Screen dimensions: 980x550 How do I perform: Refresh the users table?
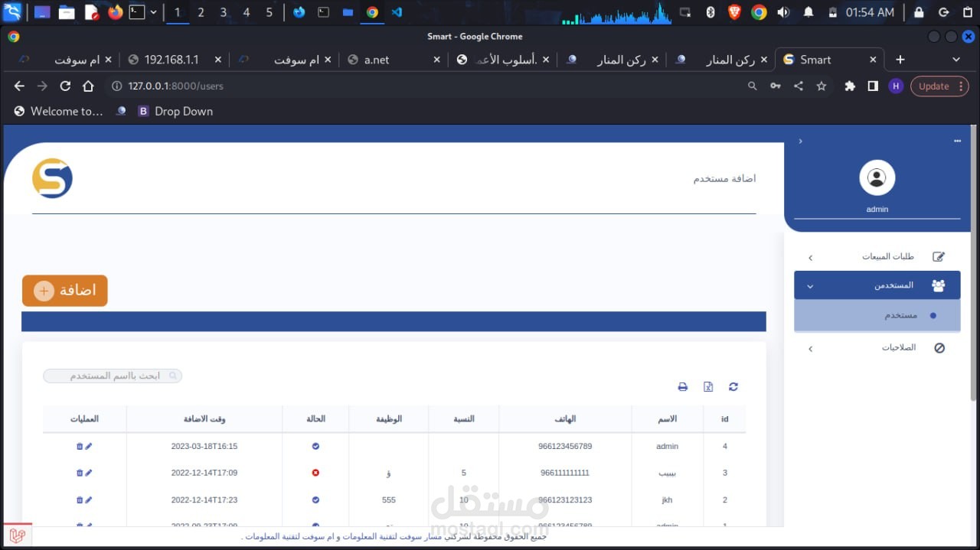733,387
